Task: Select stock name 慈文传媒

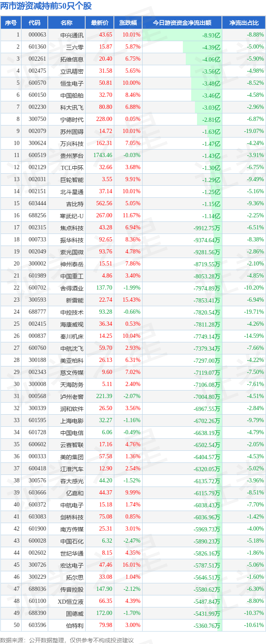Action: pos(72,372)
